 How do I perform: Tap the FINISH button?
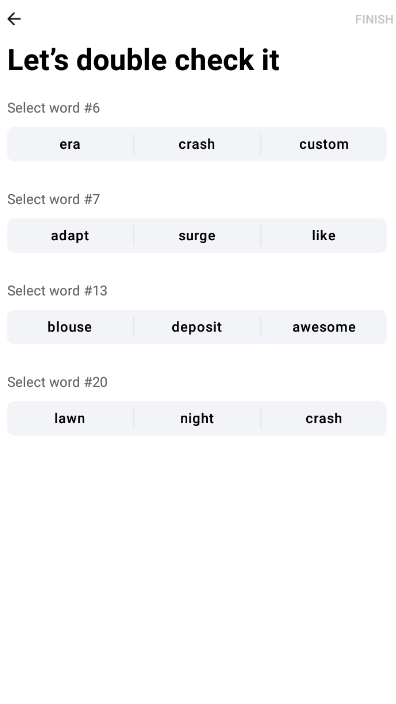click(374, 19)
